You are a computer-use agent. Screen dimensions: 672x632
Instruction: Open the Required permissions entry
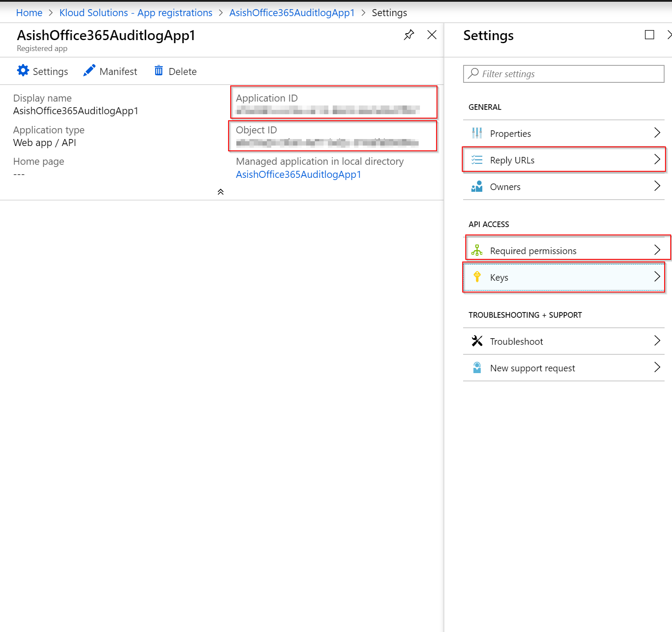click(x=533, y=251)
